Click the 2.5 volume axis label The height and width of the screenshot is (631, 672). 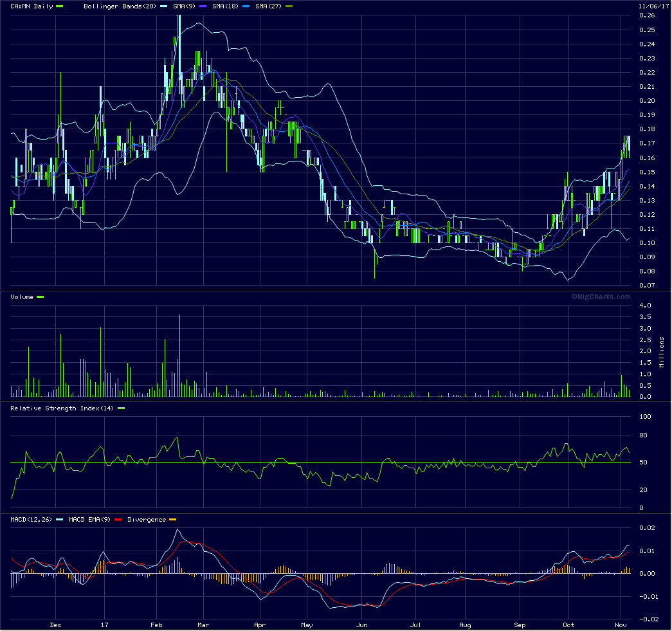coord(645,340)
